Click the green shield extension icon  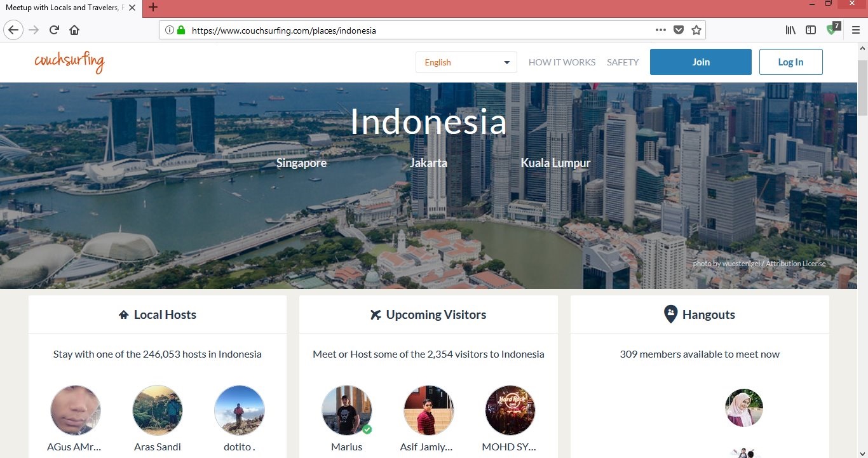[x=832, y=30]
